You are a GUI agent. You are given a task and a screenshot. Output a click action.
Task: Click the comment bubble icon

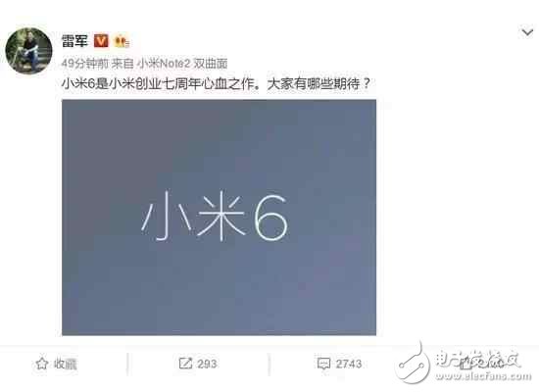(x=323, y=364)
